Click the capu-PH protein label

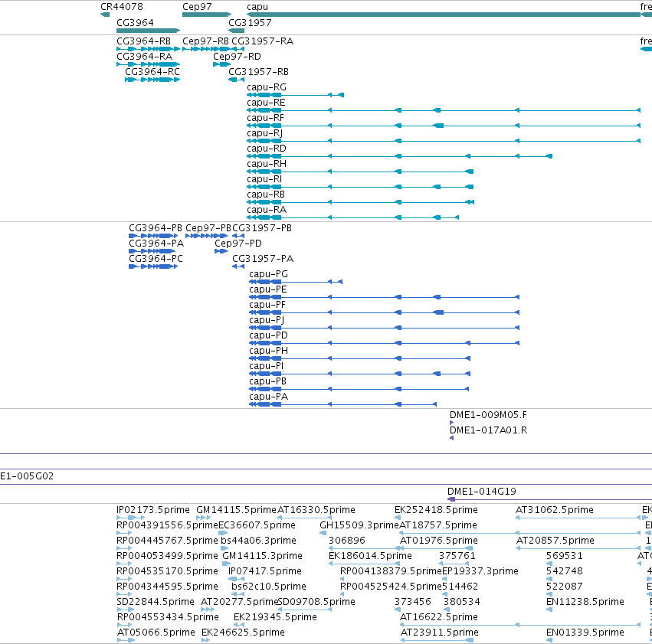269,351
